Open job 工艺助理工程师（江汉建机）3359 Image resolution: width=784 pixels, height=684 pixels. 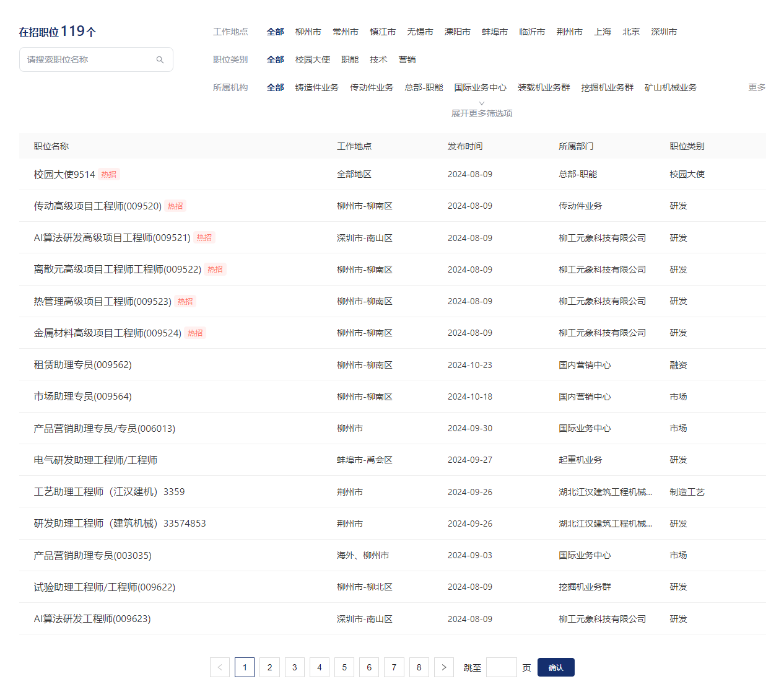click(110, 492)
